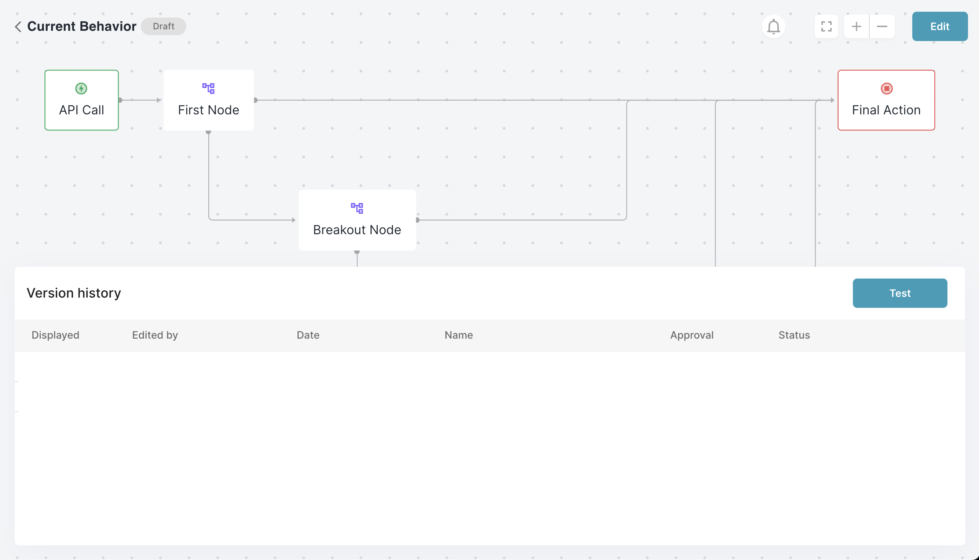This screenshot has height=560, width=979.
Task: Click the green lightning icon in API Call
Action: pos(81,88)
